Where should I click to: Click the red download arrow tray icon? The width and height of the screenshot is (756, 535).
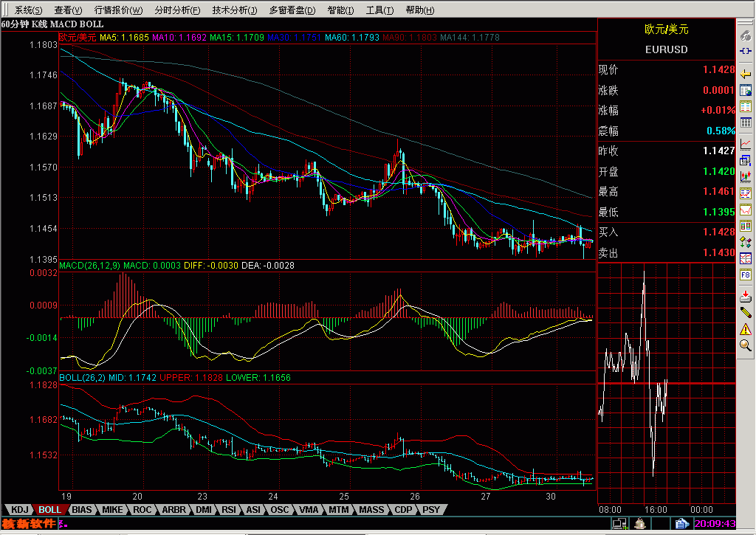point(746,296)
